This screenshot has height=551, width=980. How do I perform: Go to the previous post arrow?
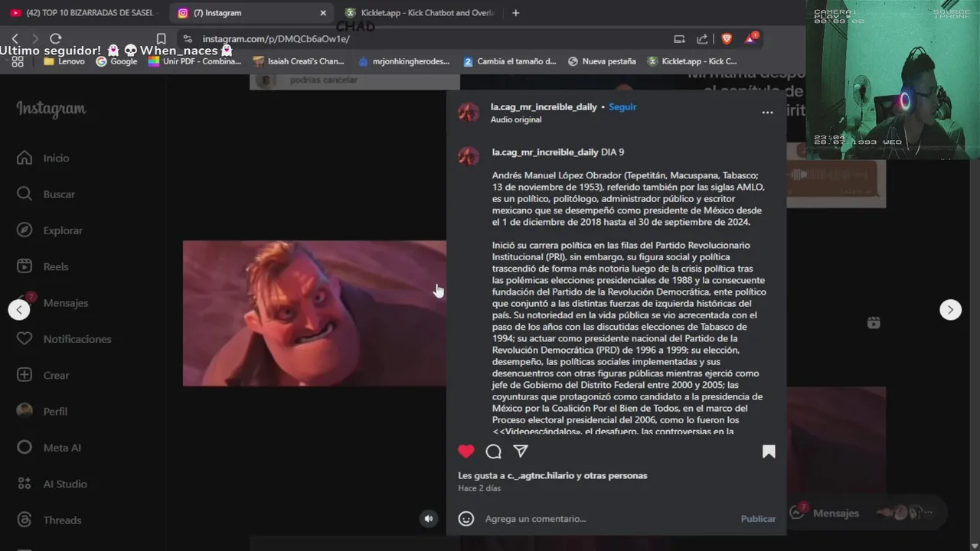(19, 309)
